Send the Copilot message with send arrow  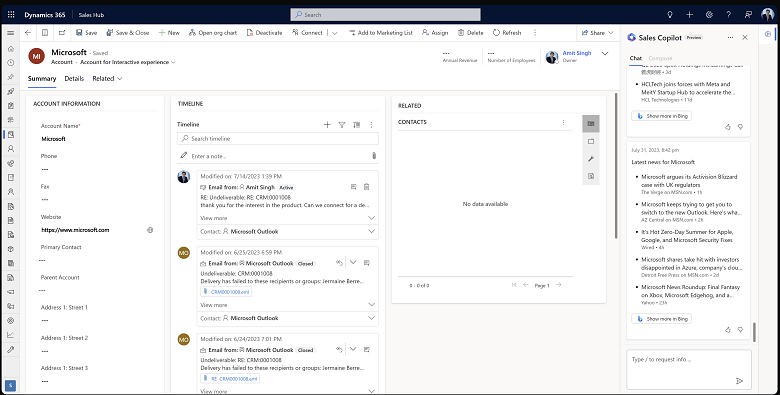(x=739, y=381)
